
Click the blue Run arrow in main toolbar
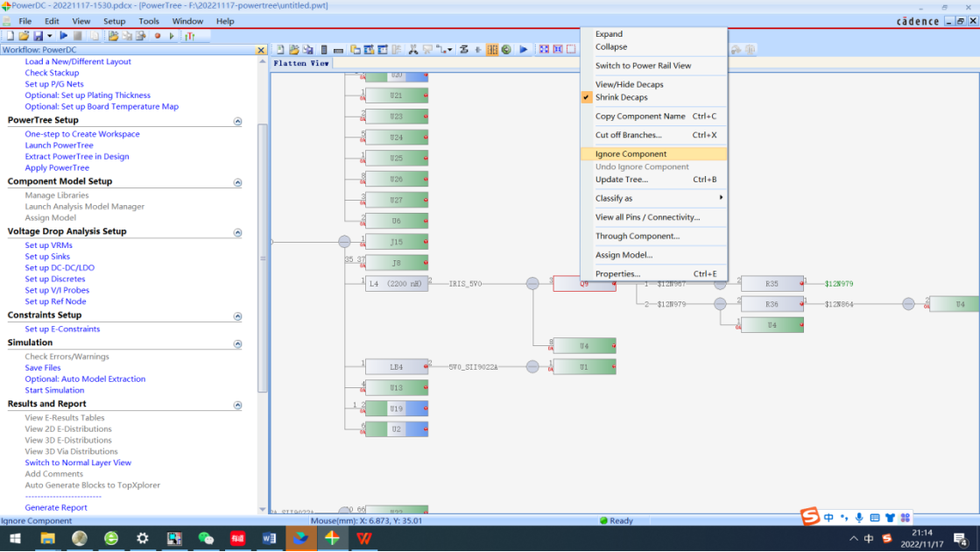[63, 36]
